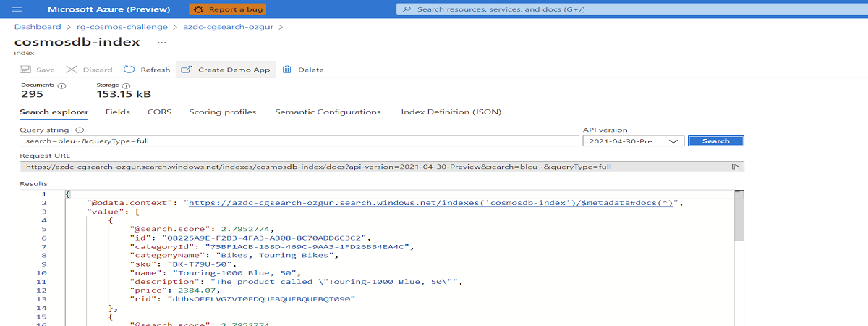Click the Request URL field
This screenshot has height=326, width=868.
coord(381,167)
